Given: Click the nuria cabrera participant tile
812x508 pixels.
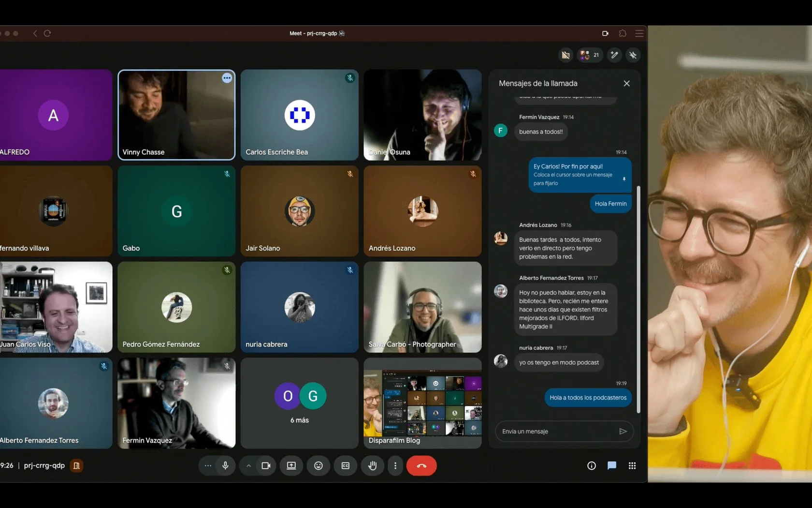Looking at the screenshot, I should (x=300, y=307).
